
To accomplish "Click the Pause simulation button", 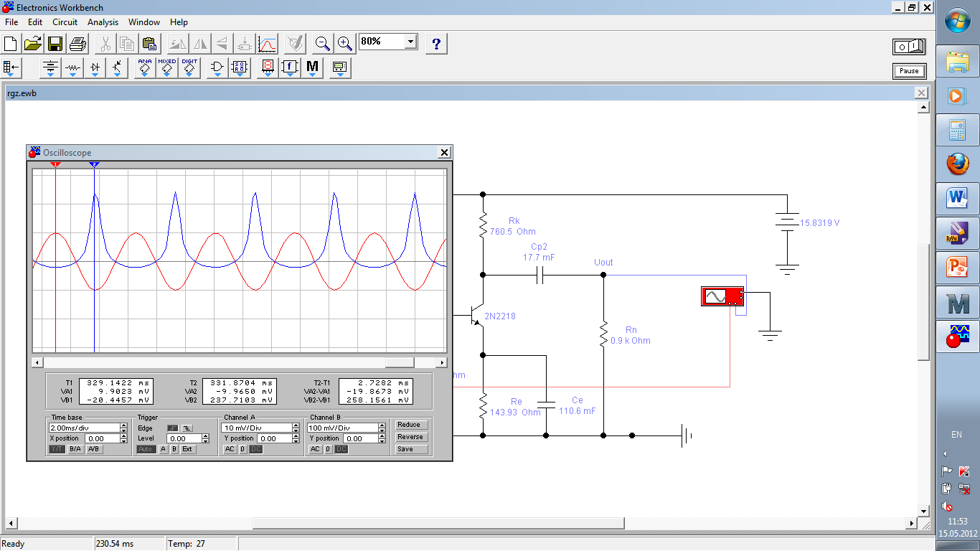I will (909, 71).
